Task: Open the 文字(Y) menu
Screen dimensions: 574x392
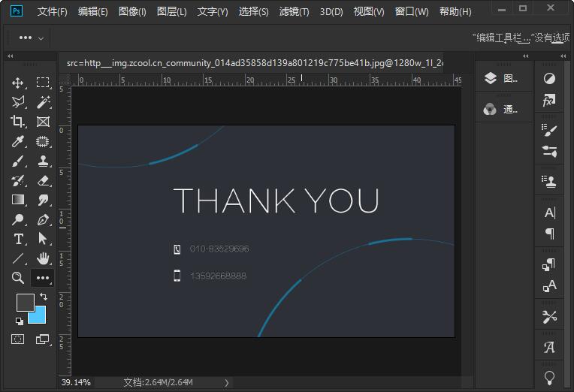Action: click(213, 12)
